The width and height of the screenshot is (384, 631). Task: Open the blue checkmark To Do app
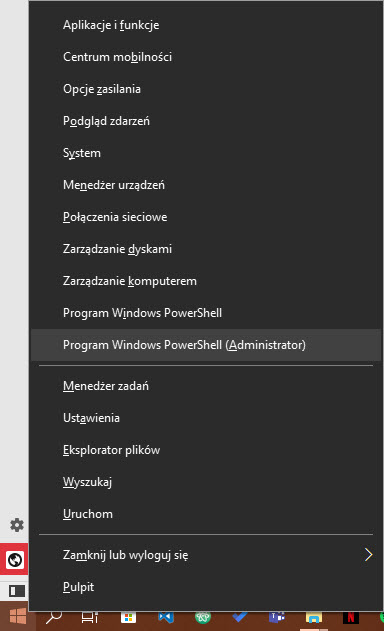click(239, 617)
